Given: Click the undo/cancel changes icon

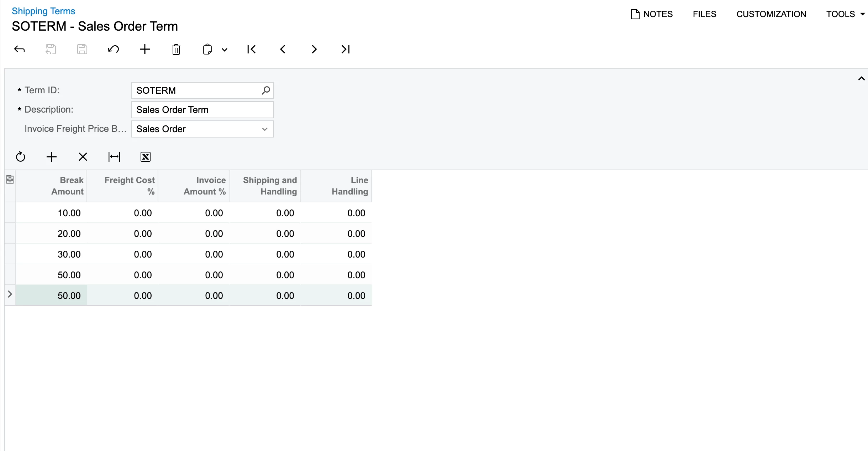Looking at the screenshot, I should (x=113, y=49).
